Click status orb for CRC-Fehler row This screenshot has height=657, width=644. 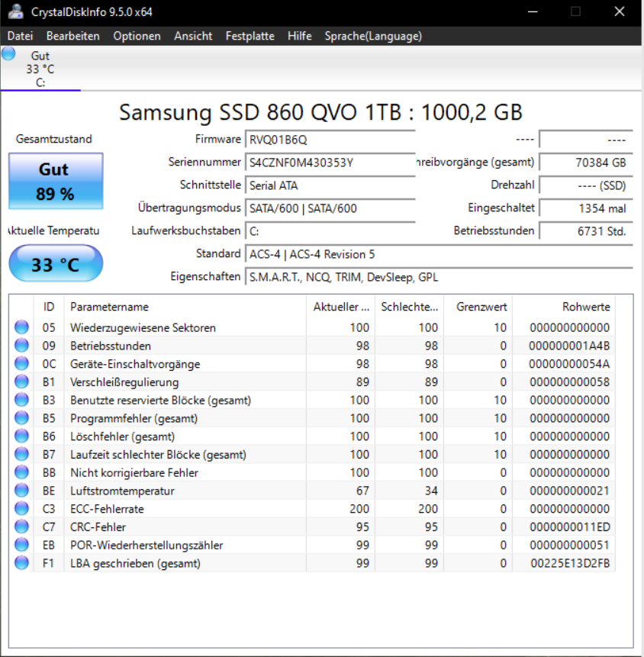(21, 527)
